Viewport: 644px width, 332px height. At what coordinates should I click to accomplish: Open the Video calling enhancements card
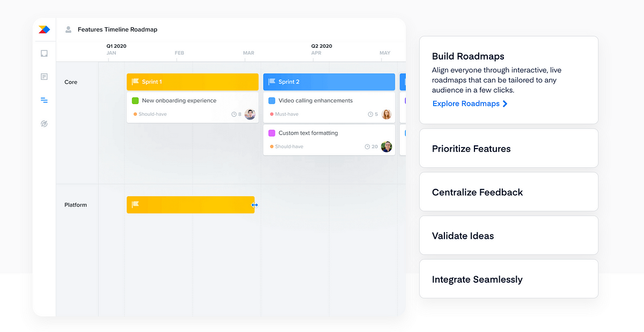[x=329, y=107]
